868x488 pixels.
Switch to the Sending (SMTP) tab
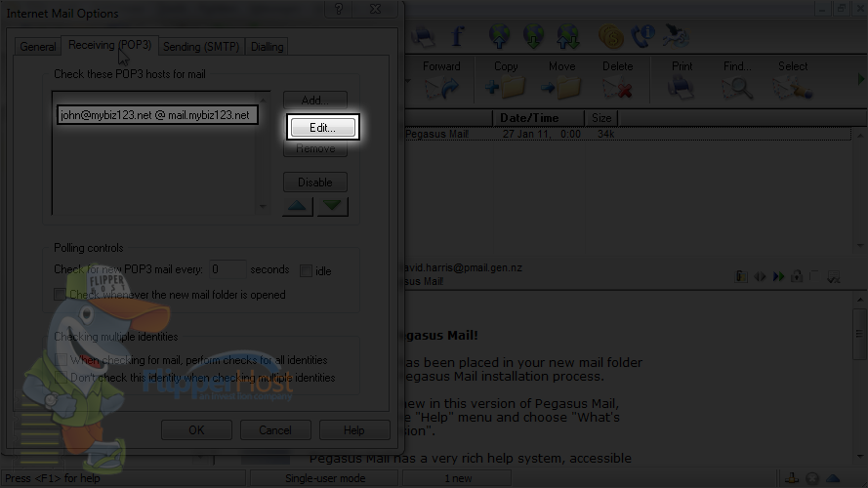(201, 47)
